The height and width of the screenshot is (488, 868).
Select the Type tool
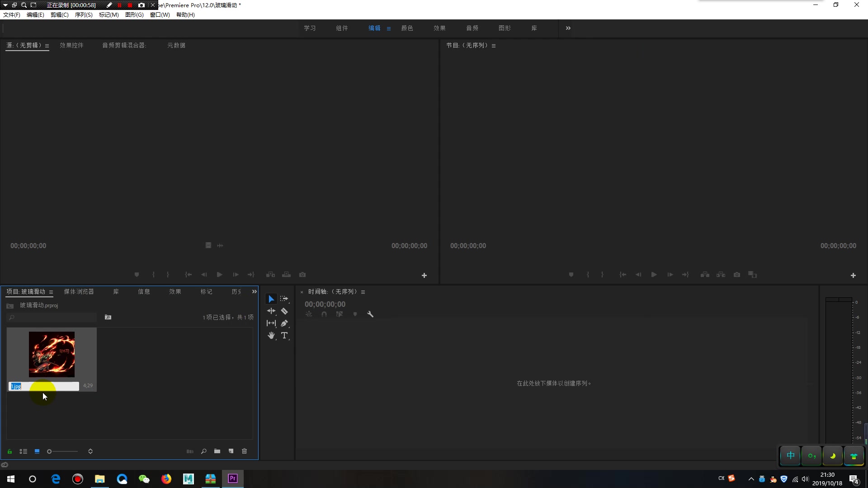click(284, 336)
